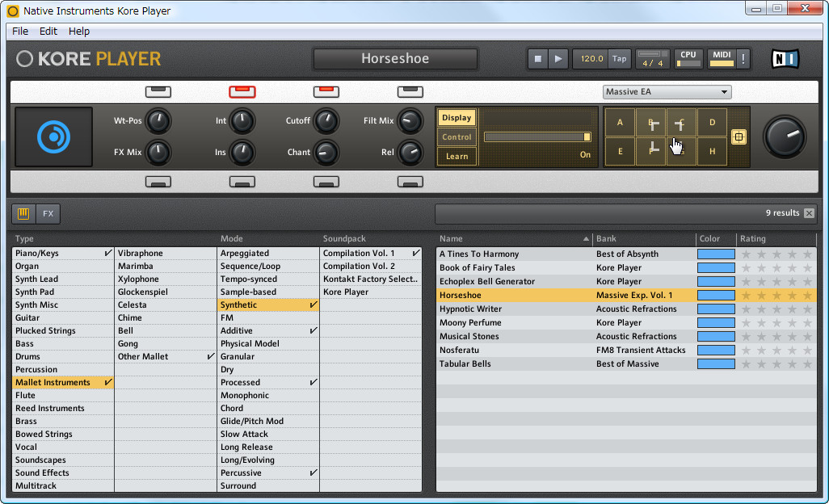The image size is (829, 504).
Task: Click the Chant knob
Action: click(326, 153)
